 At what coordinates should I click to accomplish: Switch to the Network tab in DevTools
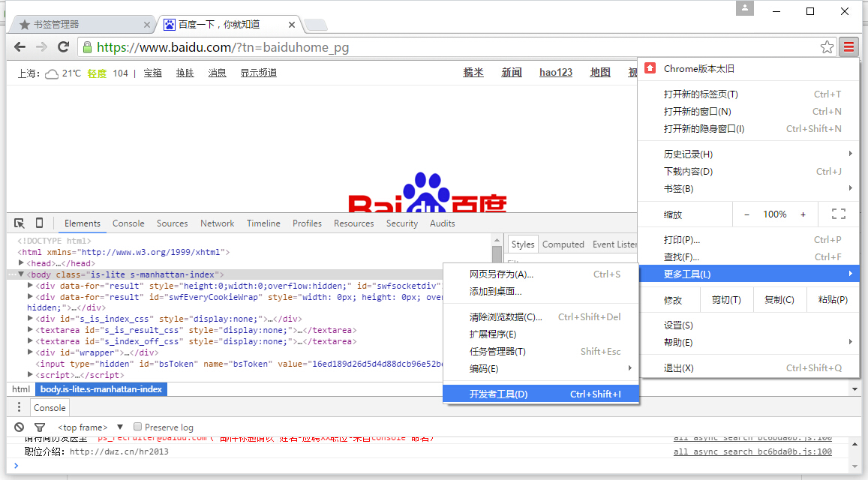click(x=217, y=223)
